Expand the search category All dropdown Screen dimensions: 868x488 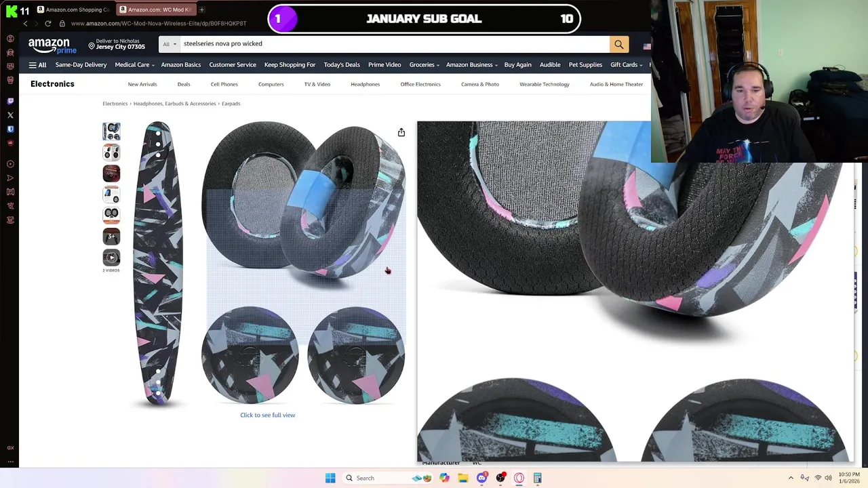(x=170, y=44)
